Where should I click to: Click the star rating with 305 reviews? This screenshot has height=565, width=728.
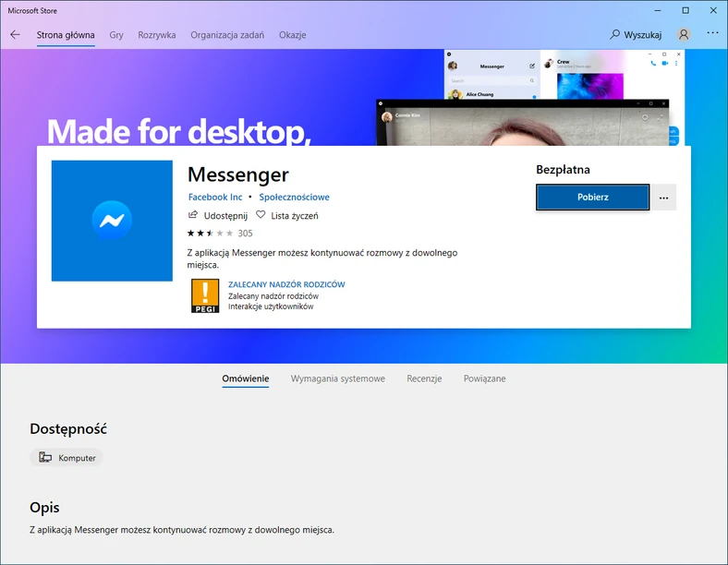220,234
